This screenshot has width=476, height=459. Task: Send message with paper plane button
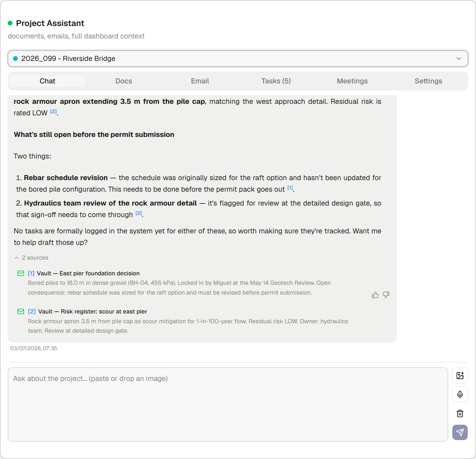point(460,432)
